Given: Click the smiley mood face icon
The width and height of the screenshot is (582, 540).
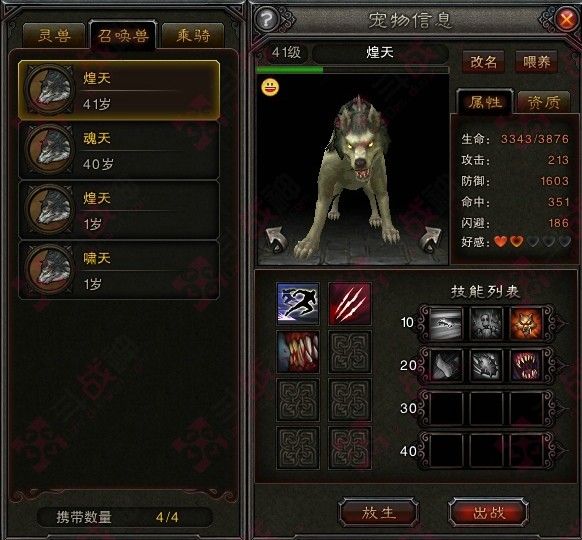Looking at the screenshot, I should coord(270,88).
